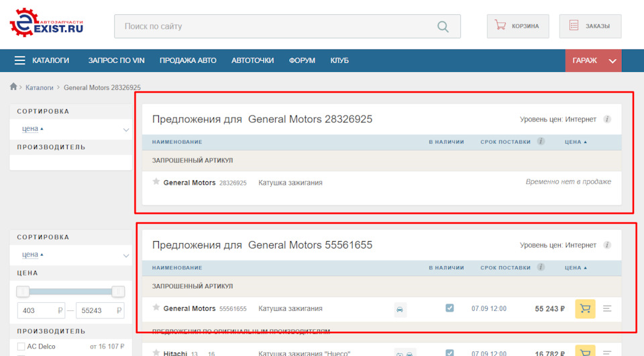Click 'Временно нет в продаже' text
644x356 pixels.
(x=568, y=182)
